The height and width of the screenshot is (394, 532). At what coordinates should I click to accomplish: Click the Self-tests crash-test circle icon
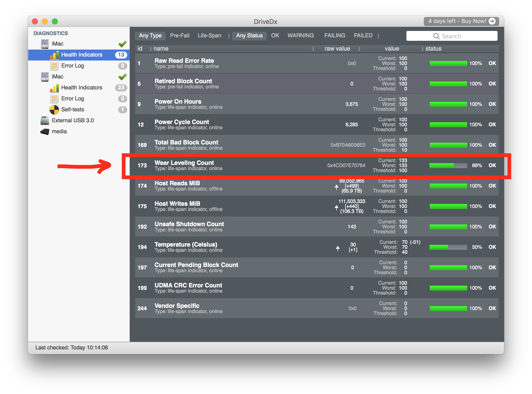[x=54, y=110]
